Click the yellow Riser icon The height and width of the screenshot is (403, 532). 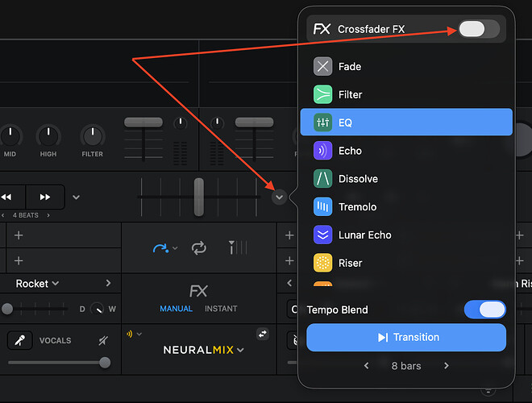(322, 263)
